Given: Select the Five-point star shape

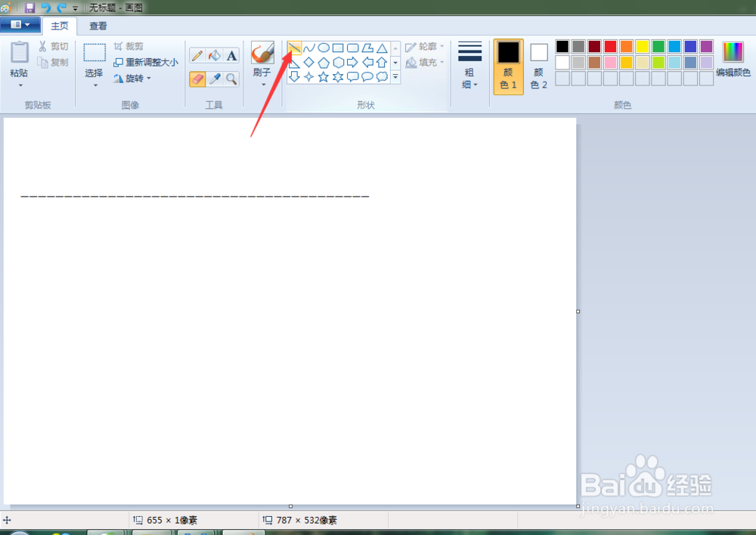Looking at the screenshot, I should (x=324, y=76).
